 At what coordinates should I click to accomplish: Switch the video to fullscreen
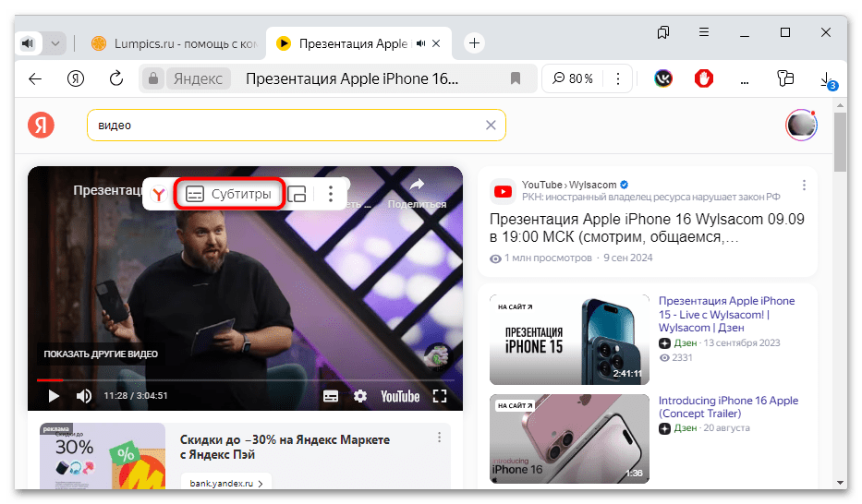point(440,396)
